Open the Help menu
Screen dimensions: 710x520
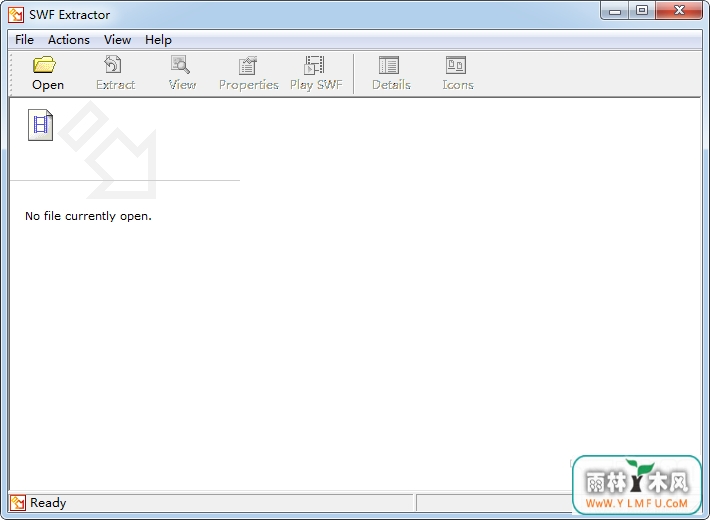[x=158, y=40]
